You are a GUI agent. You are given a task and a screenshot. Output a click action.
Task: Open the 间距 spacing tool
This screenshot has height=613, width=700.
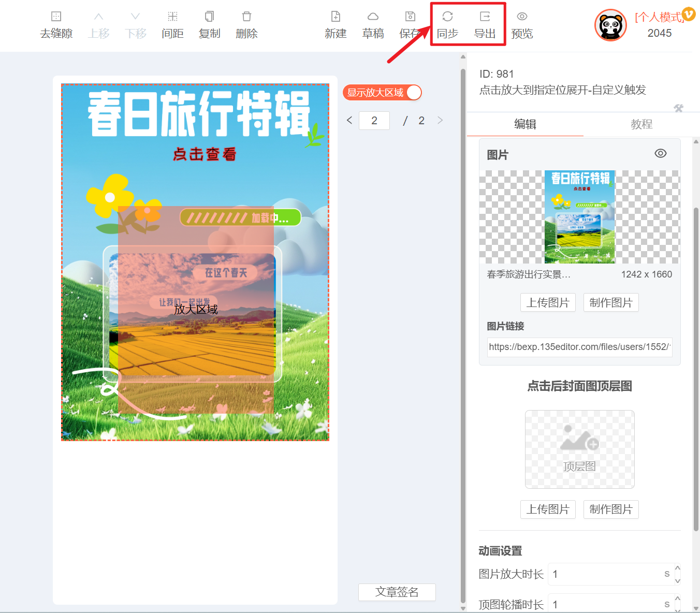pos(172,25)
